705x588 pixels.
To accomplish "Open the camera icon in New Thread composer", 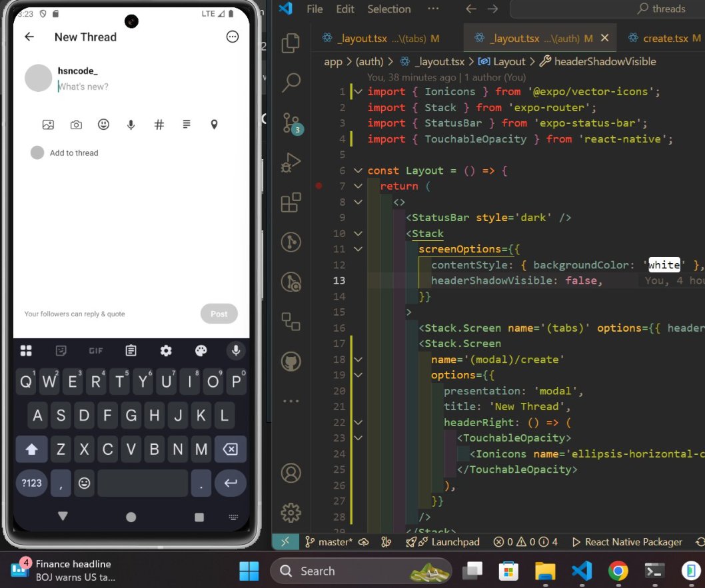I will [75, 125].
